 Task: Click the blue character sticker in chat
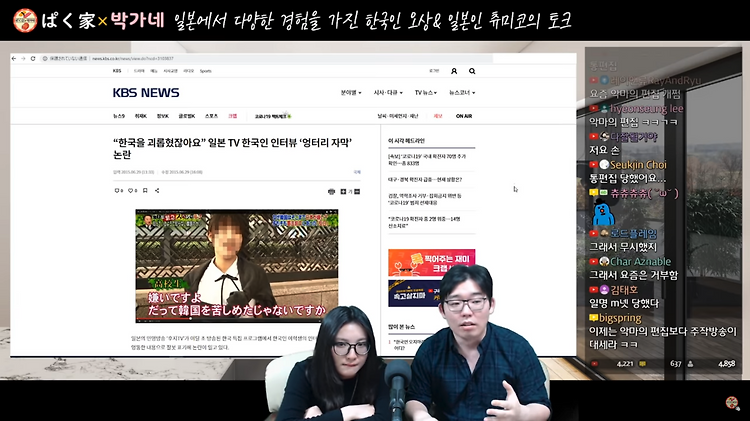[x=603, y=213]
